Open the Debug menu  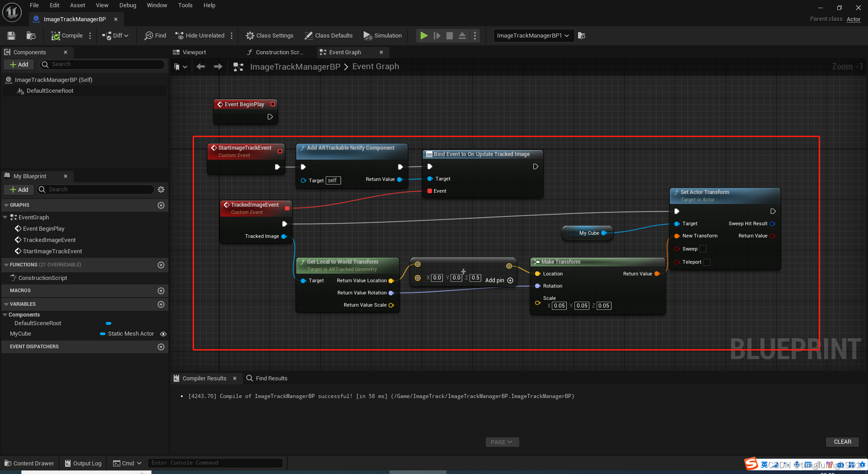tap(128, 5)
